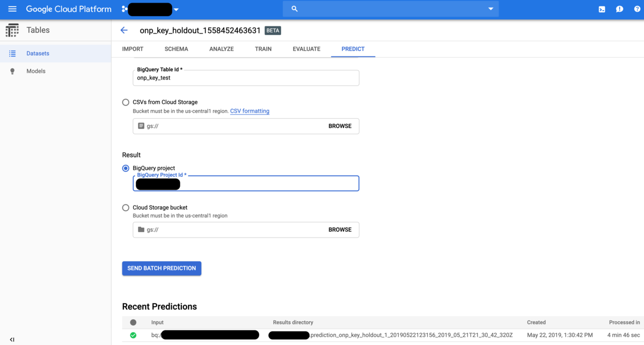Click the BETA badge

pos(273,31)
